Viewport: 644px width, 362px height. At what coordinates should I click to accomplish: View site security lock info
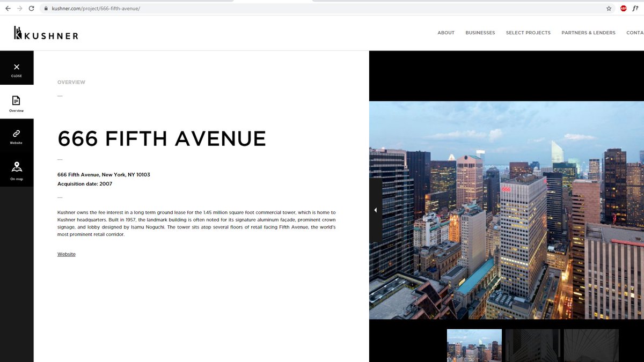(46, 9)
